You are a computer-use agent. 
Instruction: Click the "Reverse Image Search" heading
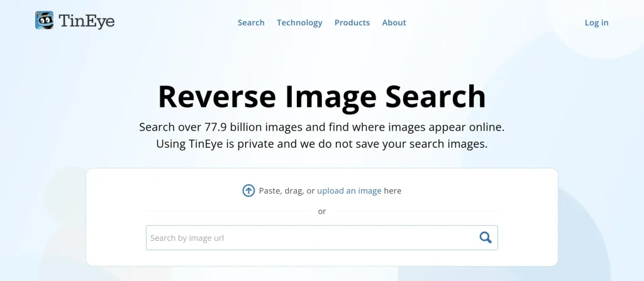pyautogui.click(x=321, y=96)
